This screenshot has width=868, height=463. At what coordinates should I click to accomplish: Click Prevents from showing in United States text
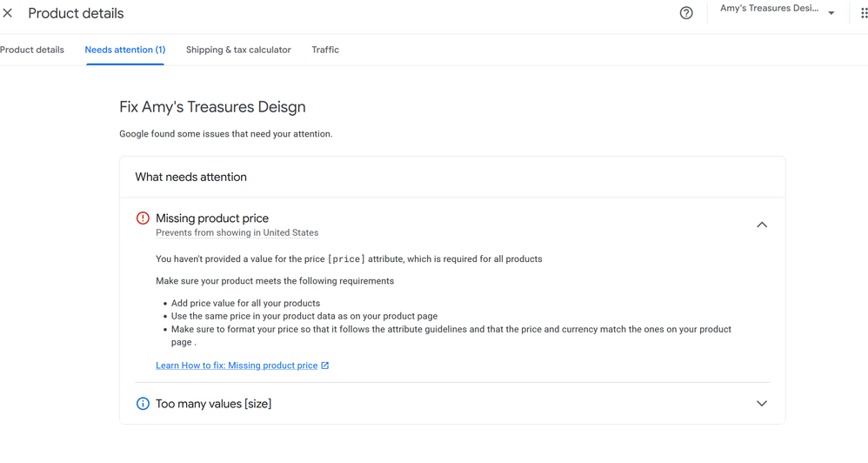(x=237, y=233)
